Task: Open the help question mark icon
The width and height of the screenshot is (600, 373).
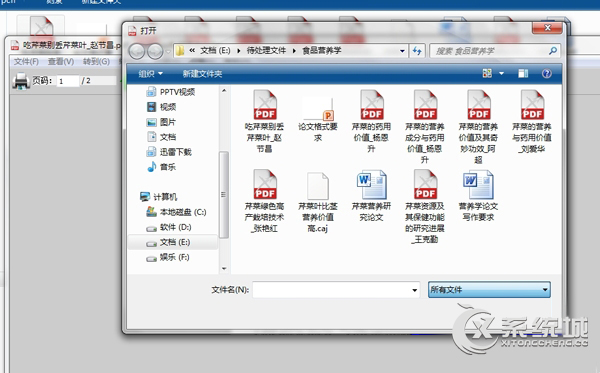Action: pyautogui.click(x=547, y=73)
